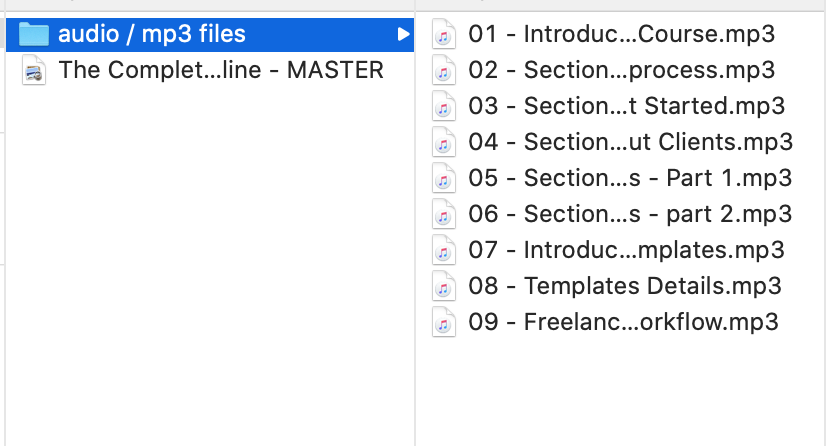Select 08 - Templates Details.mp3
The height and width of the screenshot is (446, 838).
coord(625,286)
